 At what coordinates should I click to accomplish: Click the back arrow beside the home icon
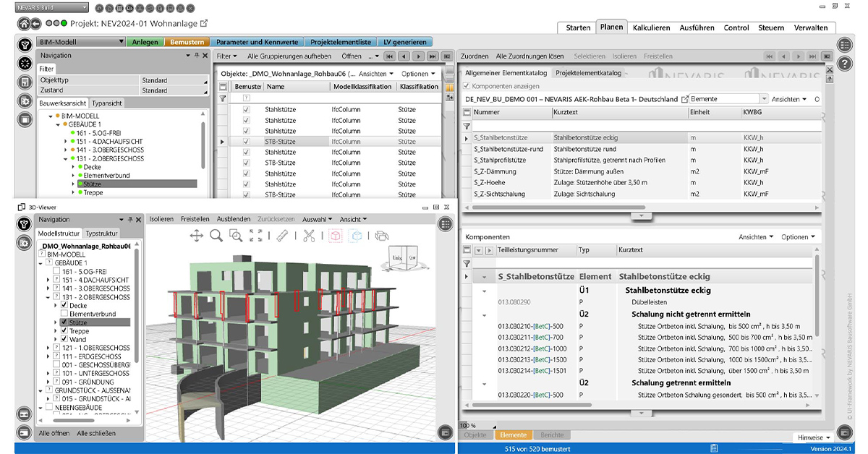pyautogui.click(x=36, y=24)
